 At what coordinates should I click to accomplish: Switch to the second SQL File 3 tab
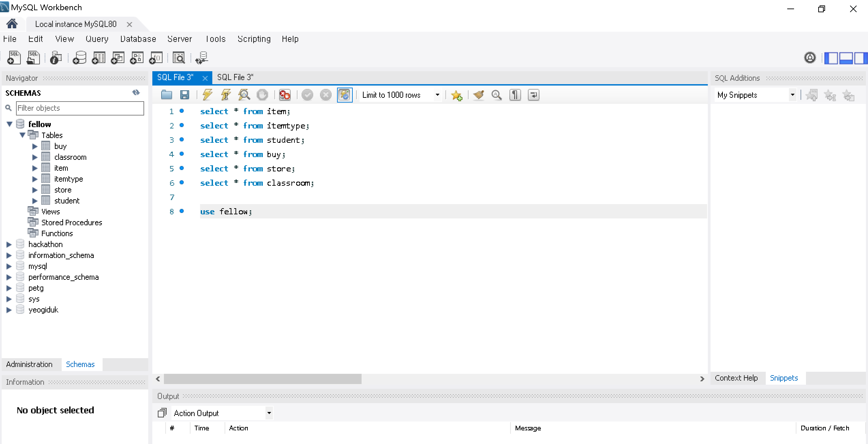(x=235, y=77)
